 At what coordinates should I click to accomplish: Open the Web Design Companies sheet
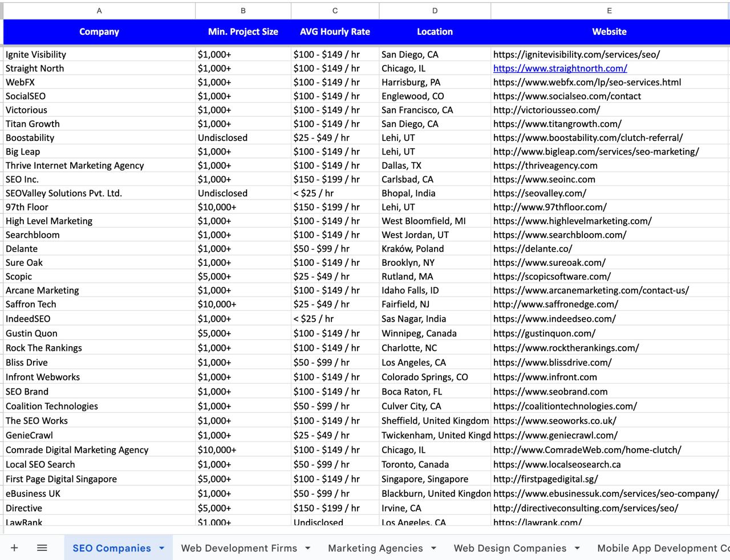(x=510, y=548)
